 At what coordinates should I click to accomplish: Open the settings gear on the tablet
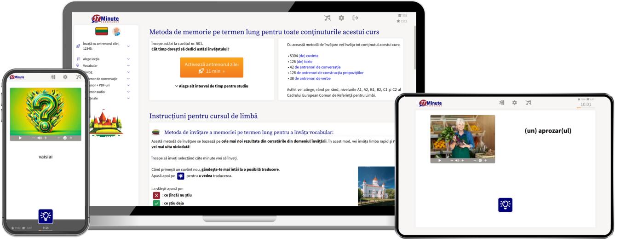tap(515, 103)
